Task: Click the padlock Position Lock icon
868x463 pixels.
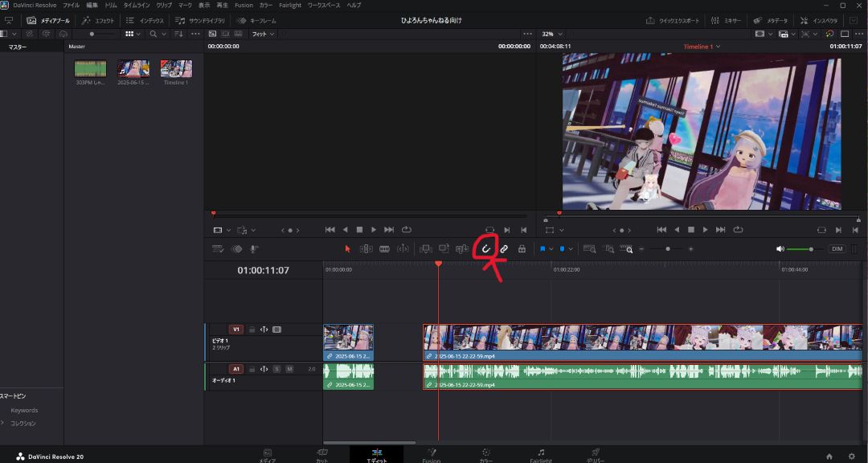Action: click(522, 249)
